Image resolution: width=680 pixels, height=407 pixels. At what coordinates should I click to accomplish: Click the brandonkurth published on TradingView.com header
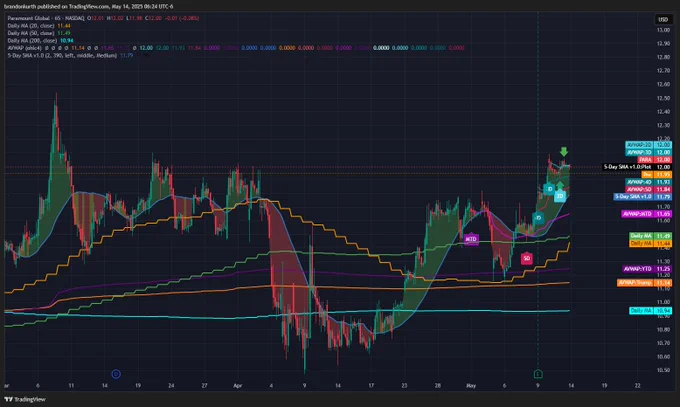(88, 7)
